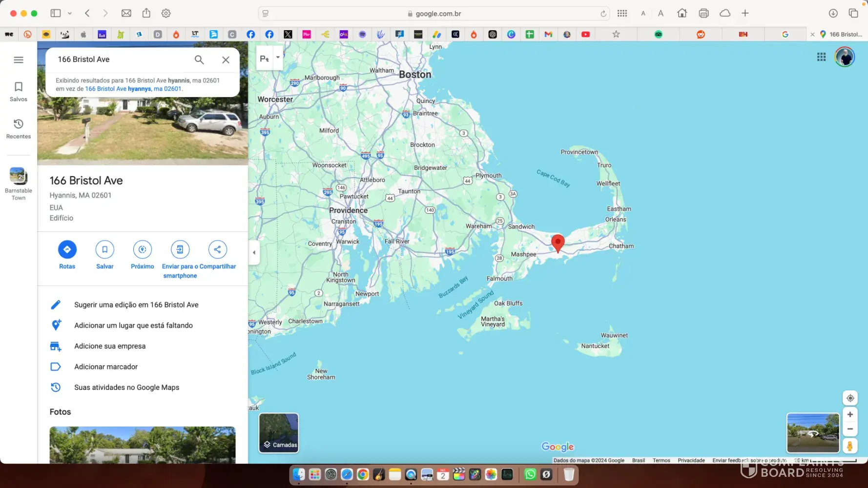Viewport: 868px width, 488px height.
Task: Click the search magnifier icon
Action: [x=199, y=60]
